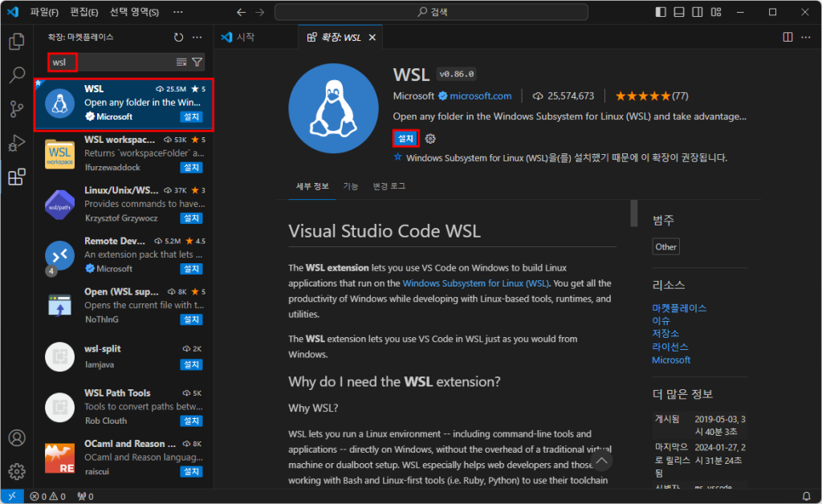Open the Microsoft resource link
Image resolution: width=822 pixels, height=504 pixels.
(671, 360)
